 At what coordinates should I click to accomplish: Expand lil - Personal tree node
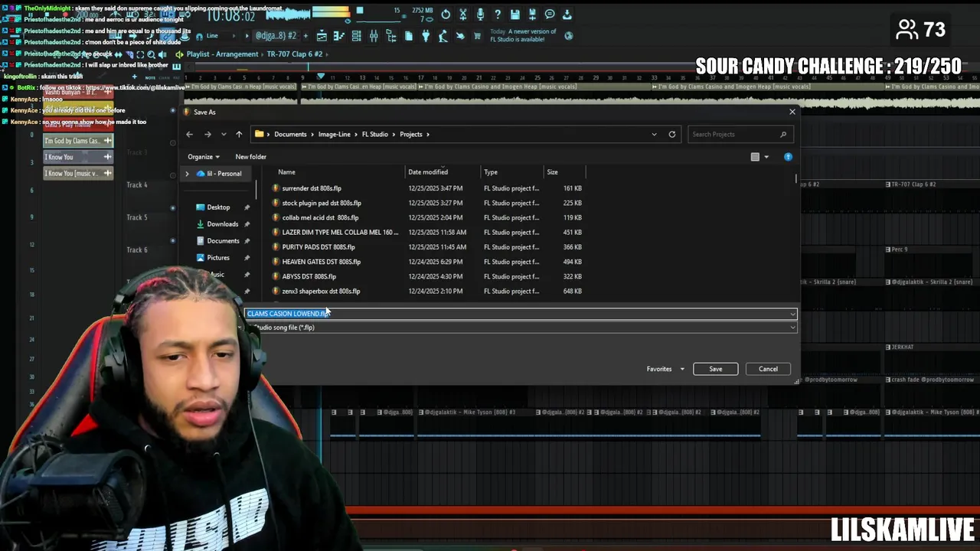pos(187,174)
